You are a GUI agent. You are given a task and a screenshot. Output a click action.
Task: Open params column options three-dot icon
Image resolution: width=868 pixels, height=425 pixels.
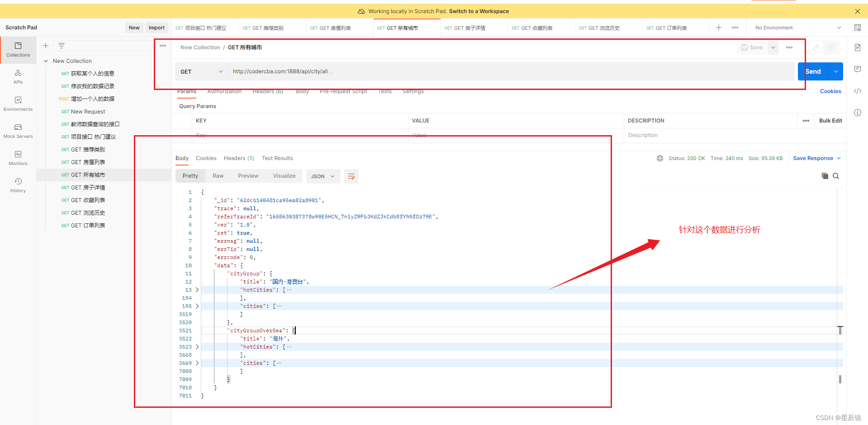tap(806, 121)
